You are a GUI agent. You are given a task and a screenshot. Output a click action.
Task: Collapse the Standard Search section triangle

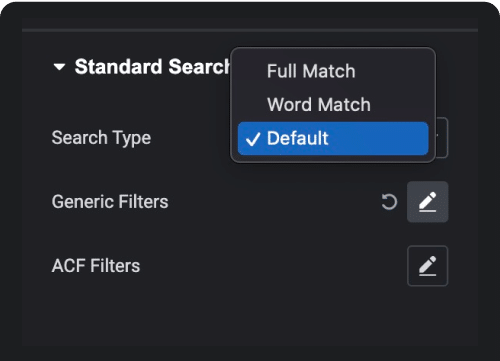pyautogui.click(x=59, y=67)
